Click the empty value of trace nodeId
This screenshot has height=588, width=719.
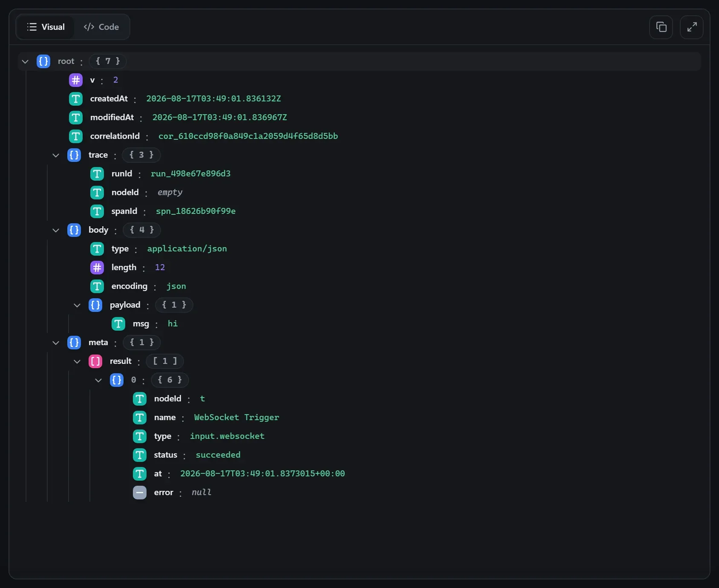pyautogui.click(x=170, y=192)
